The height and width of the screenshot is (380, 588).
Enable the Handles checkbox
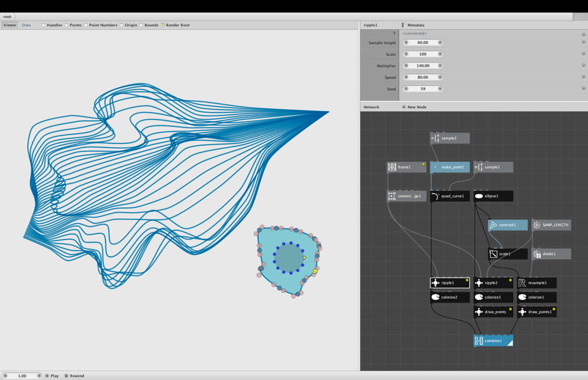pyautogui.click(x=44, y=25)
